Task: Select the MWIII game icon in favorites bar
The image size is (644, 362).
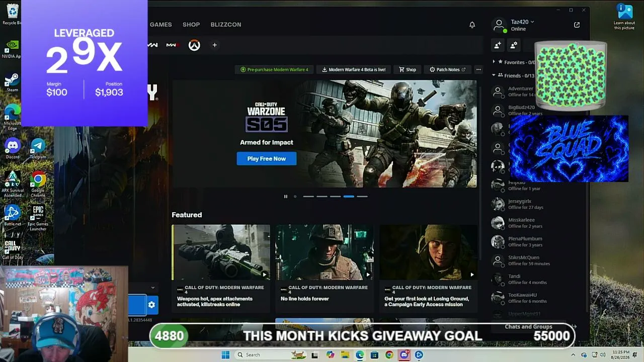Action: tap(172, 45)
